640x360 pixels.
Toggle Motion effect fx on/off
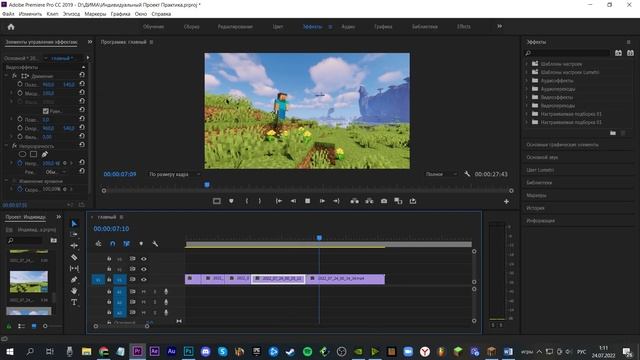coord(14,76)
